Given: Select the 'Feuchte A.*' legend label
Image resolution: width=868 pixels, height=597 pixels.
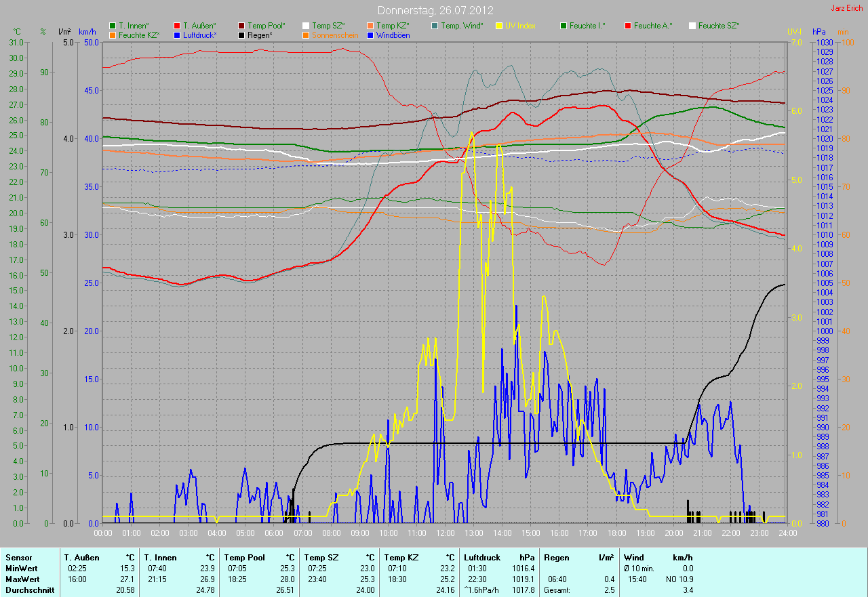Looking at the screenshot, I should click(x=653, y=26).
